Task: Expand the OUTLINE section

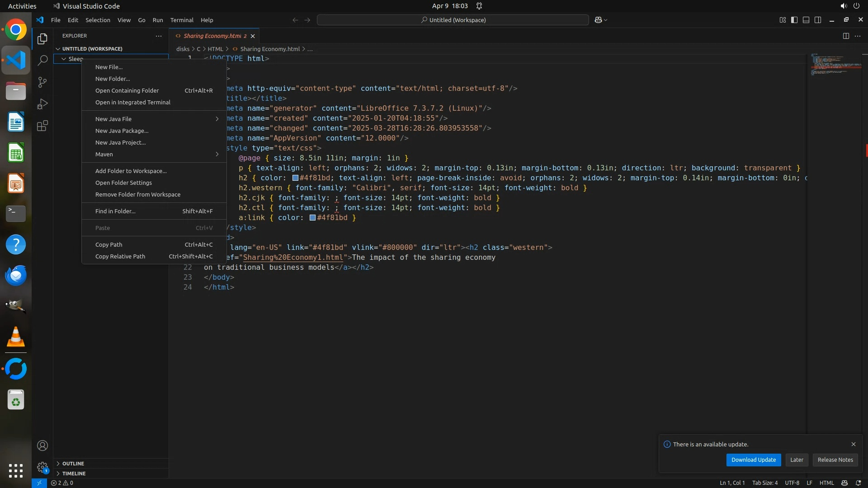Action: (x=73, y=464)
